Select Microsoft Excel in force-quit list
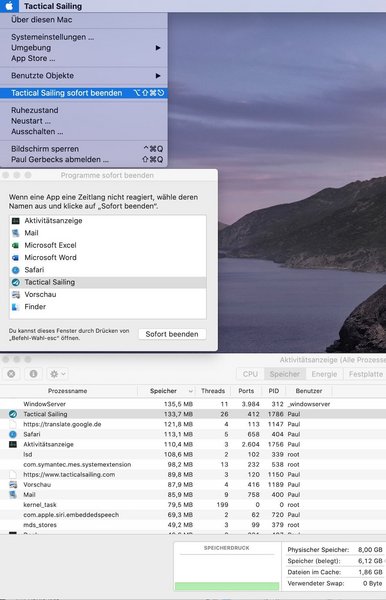This screenshot has height=600, width=386. [x=107, y=245]
